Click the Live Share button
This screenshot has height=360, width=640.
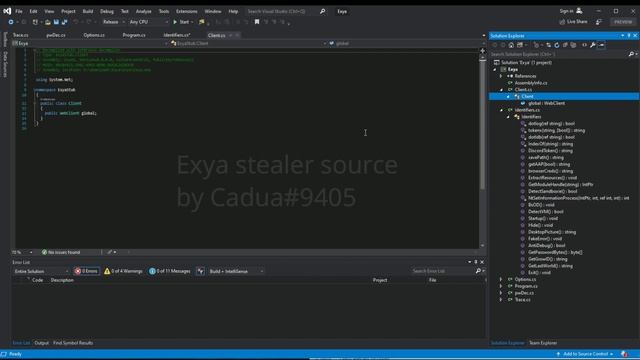pyautogui.click(x=573, y=22)
